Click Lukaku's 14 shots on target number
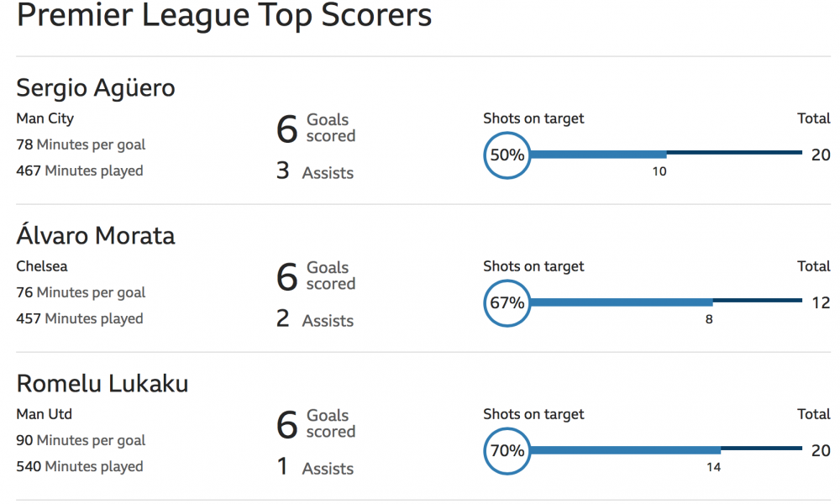Viewport: 840px width, 504px height. pos(713,467)
